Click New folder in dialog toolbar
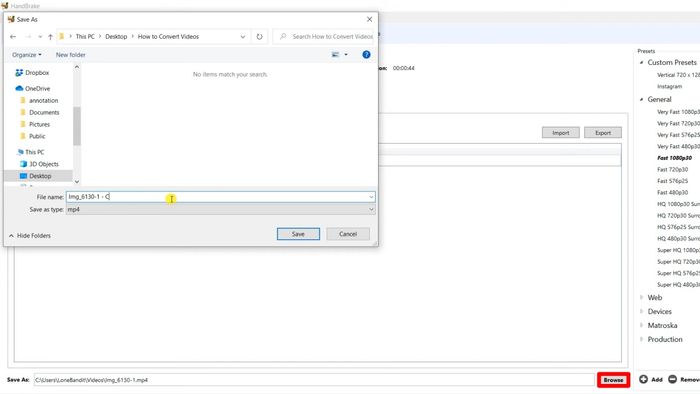Image resolution: width=700 pixels, height=394 pixels. 71,55
